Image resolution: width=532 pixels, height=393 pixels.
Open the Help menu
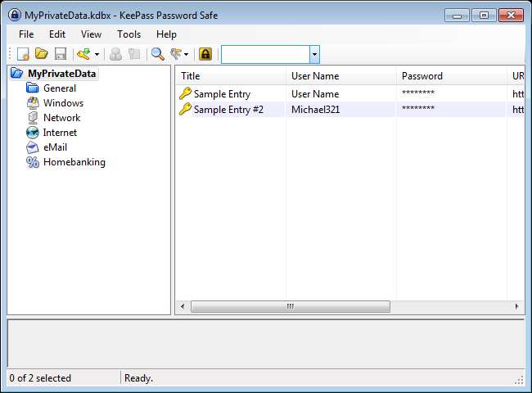tap(166, 34)
